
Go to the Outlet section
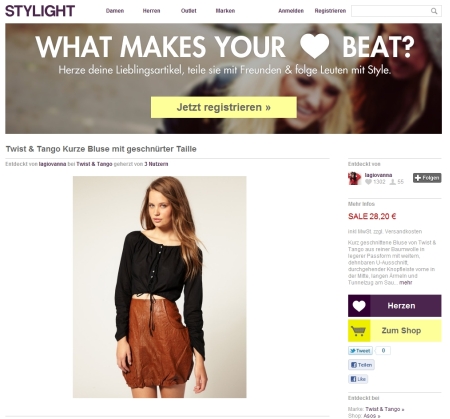pos(189,11)
